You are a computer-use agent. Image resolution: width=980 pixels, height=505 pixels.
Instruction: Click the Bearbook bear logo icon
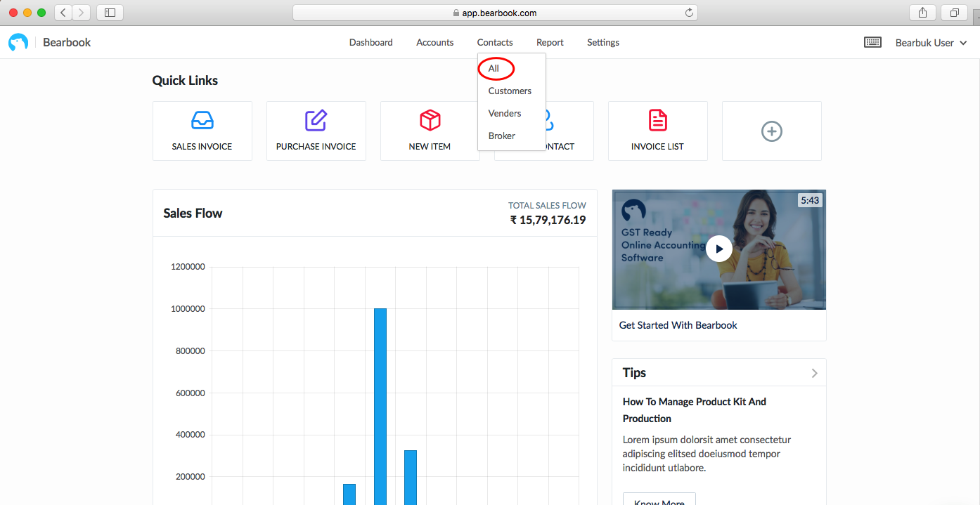(x=18, y=43)
